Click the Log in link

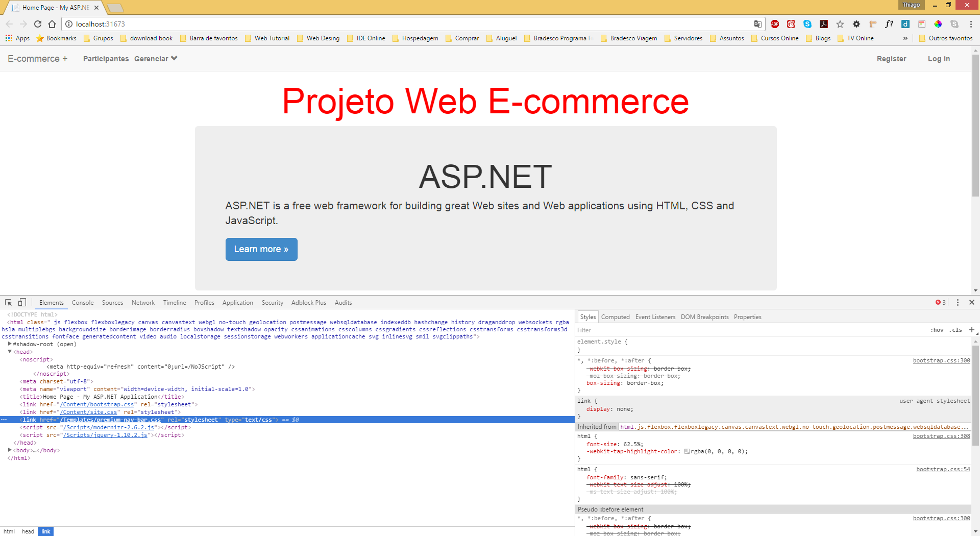coord(939,59)
